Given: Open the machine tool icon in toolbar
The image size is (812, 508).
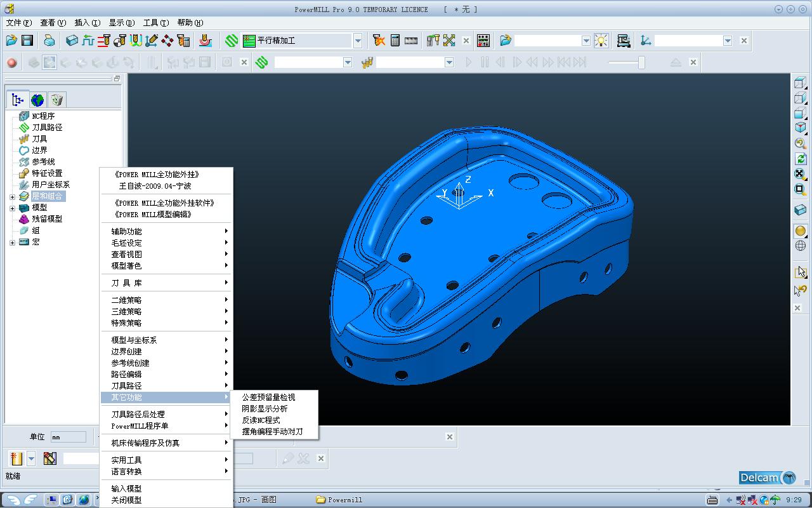Looking at the screenshot, I should (x=624, y=41).
